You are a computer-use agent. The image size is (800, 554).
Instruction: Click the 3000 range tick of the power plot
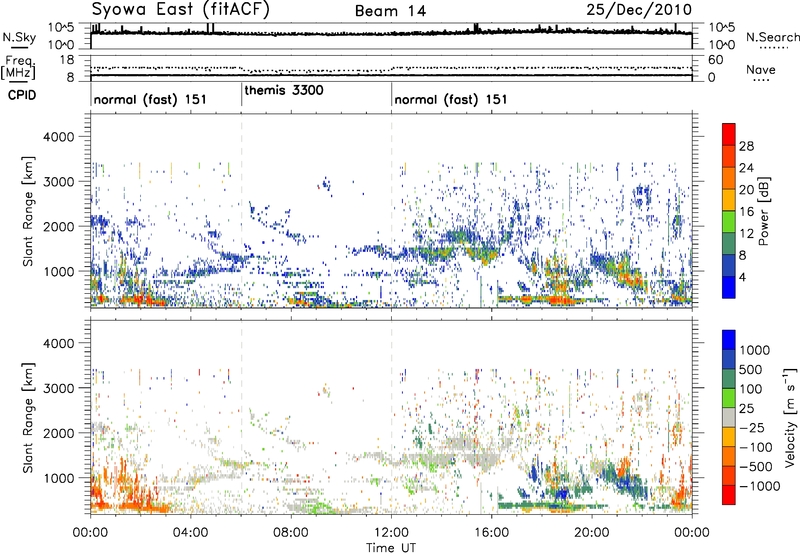pos(58,182)
